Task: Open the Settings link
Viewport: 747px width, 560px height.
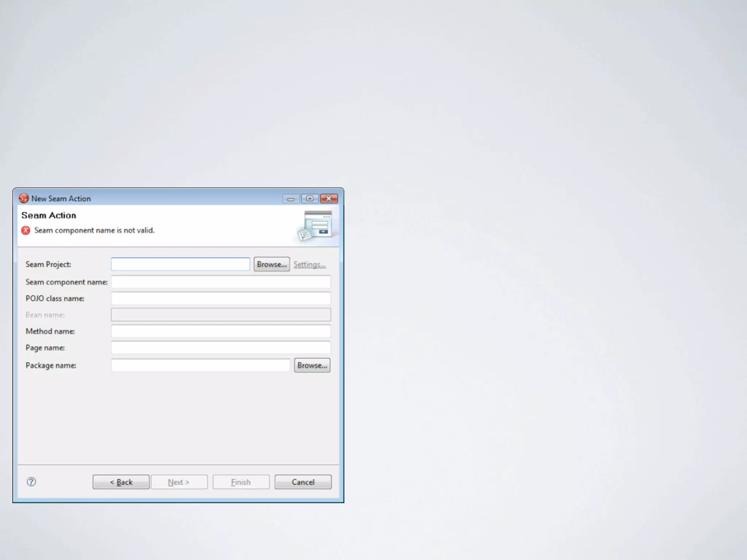Action: 309,264
